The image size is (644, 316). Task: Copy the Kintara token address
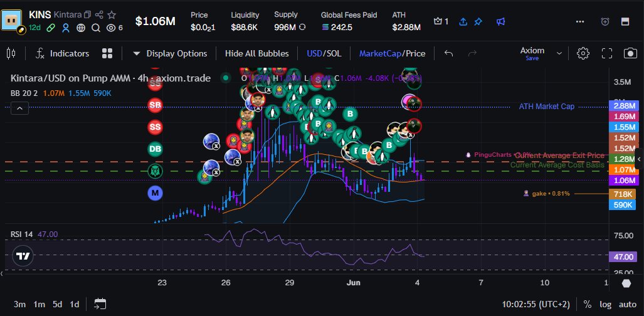tap(87, 15)
